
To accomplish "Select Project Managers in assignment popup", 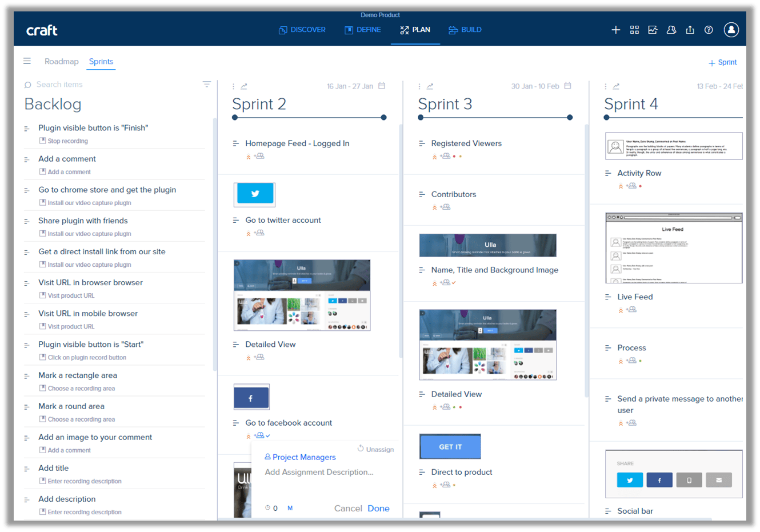I will click(x=300, y=457).
